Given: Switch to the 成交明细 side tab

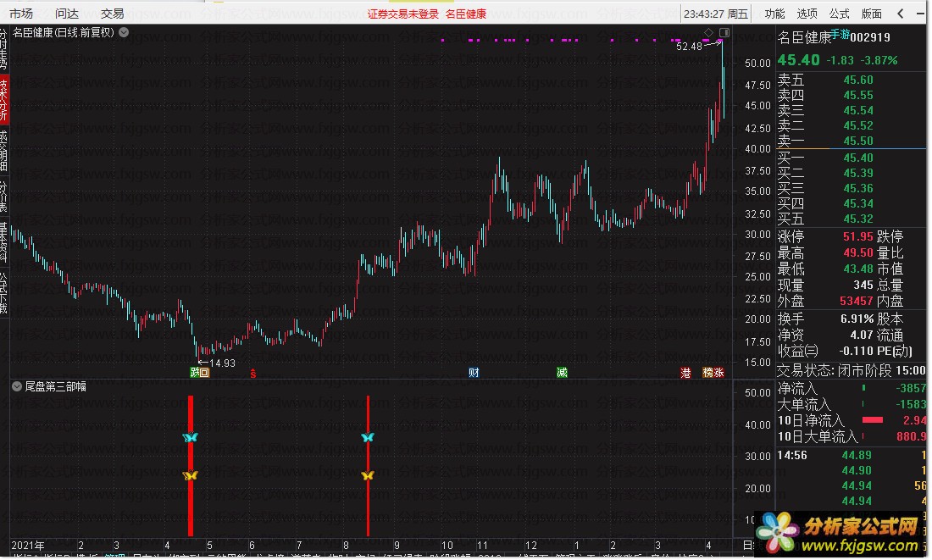Looking at the screenshot, I should click(3, 151).
